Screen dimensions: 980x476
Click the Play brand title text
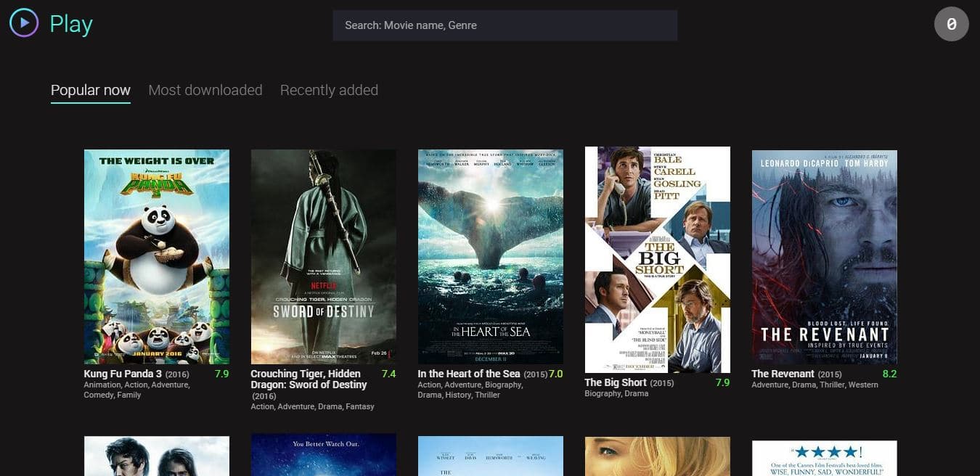(x=71, y=24)
